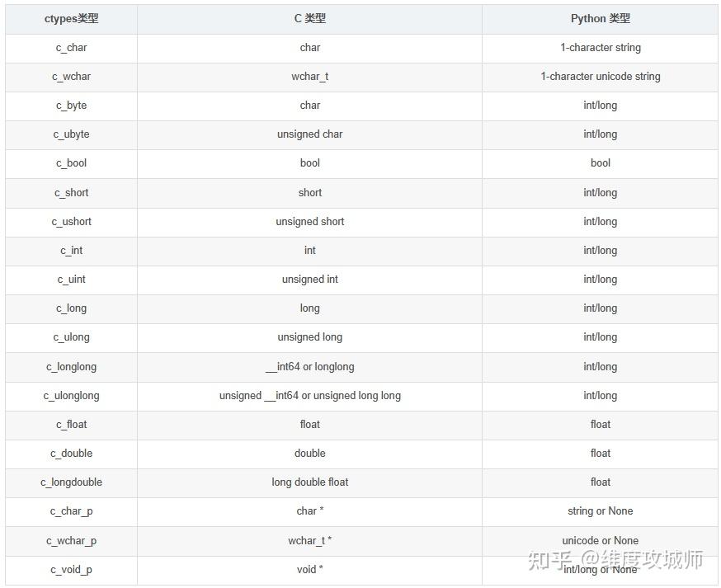This screenshot has height=588, width=721.
Task: Click the unsigned short cell
Action: pos(309,221)
